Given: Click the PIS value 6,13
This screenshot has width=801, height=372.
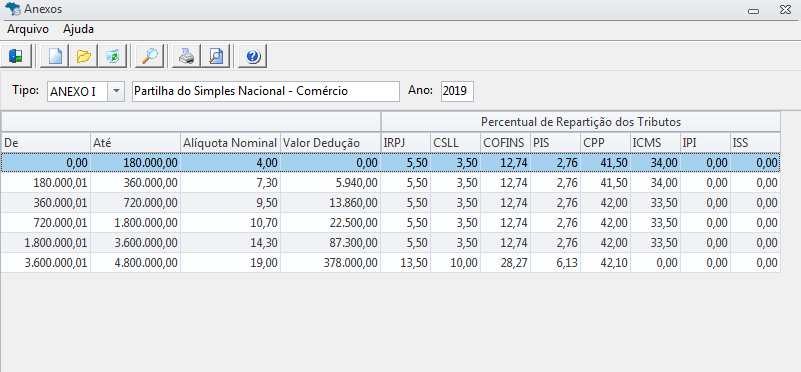Looking at the screenshot, I should pos(556,263).
